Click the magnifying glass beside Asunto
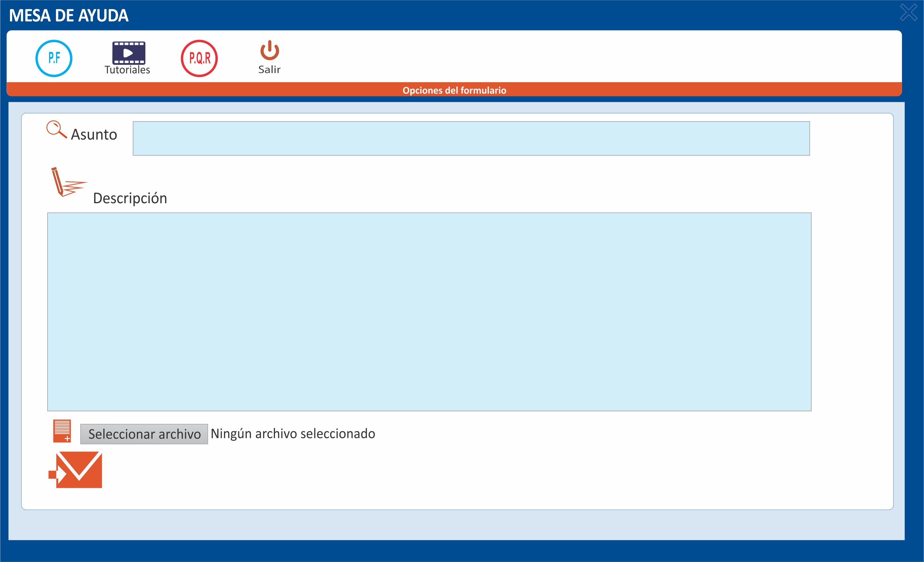This screenshot has width=924, height=562. click(x=56, y=129)
